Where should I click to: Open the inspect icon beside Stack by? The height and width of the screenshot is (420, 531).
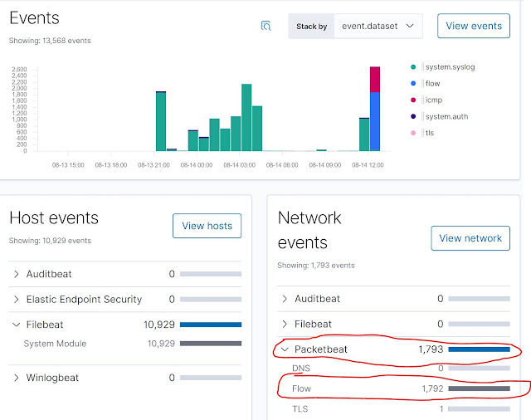(265, 26)
